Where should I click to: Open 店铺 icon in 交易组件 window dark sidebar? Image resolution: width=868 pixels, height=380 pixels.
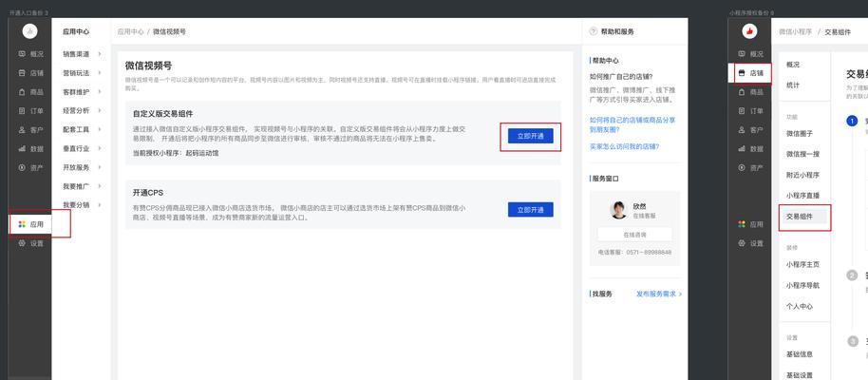tap(743, 72)
